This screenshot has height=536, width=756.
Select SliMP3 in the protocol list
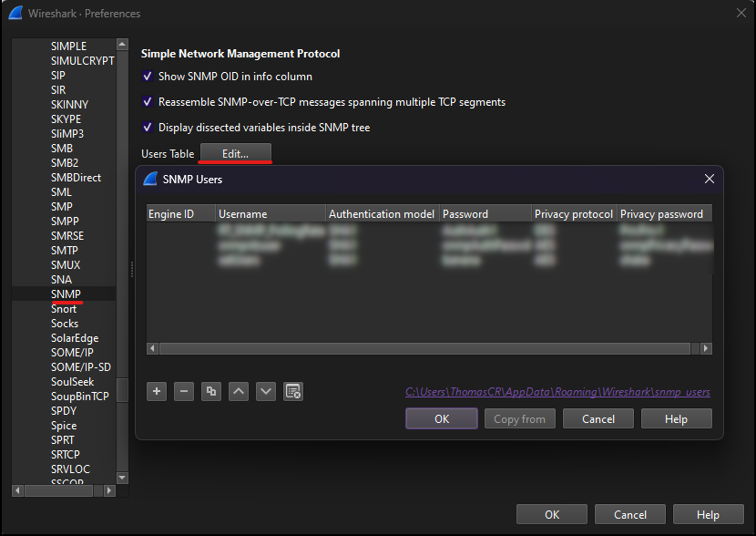[x=67, y=134]
